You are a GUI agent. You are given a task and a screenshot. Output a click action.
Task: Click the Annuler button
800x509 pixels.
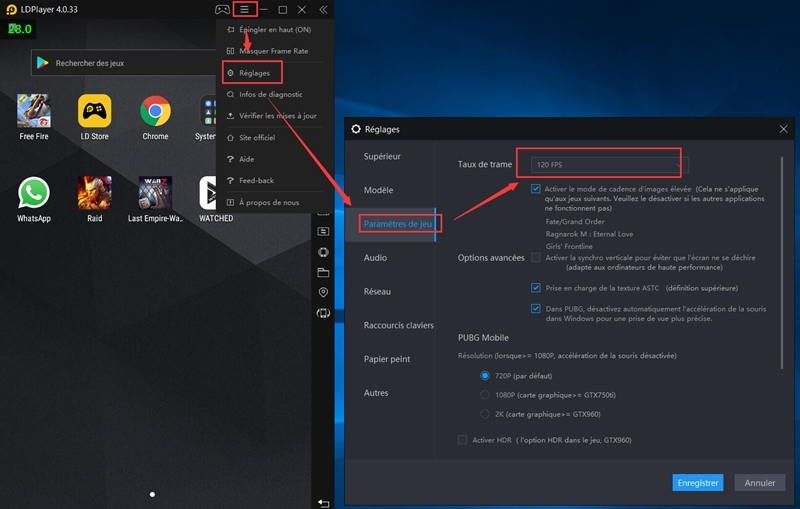tap(759, 482)
